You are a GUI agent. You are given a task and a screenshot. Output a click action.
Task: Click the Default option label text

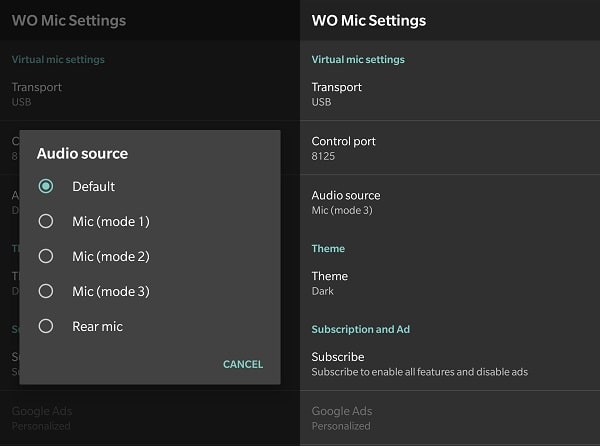click(x=93, y=186)
